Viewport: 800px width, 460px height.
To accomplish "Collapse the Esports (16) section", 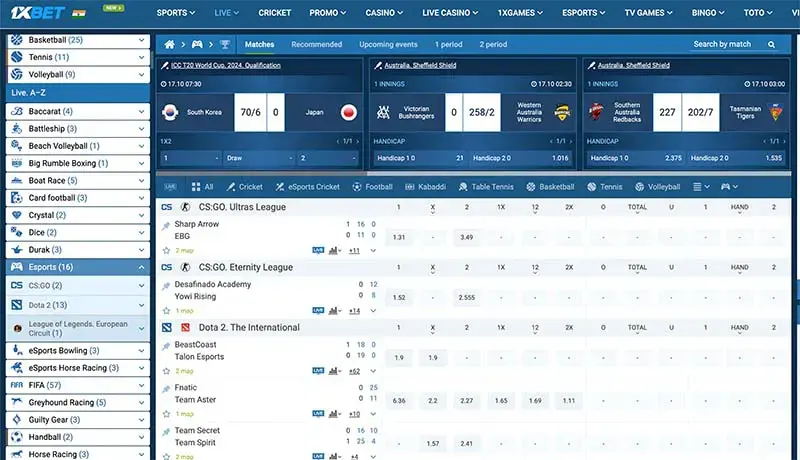I will pos(141,267).
